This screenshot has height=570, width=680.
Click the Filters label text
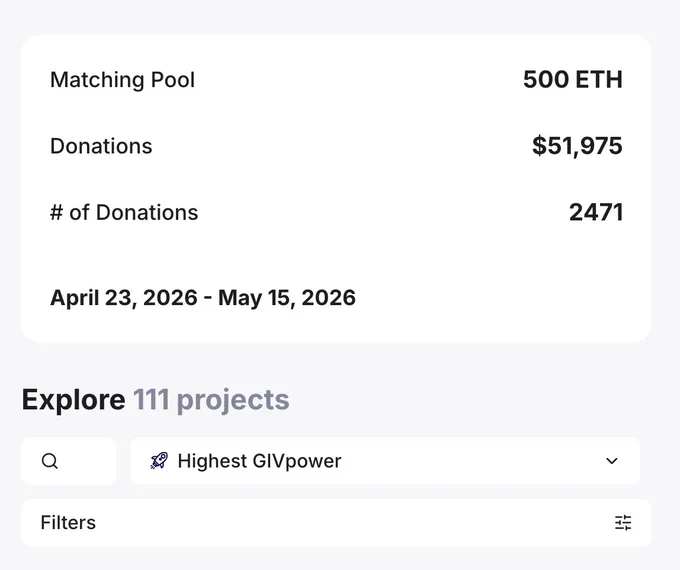pos(68,523)
